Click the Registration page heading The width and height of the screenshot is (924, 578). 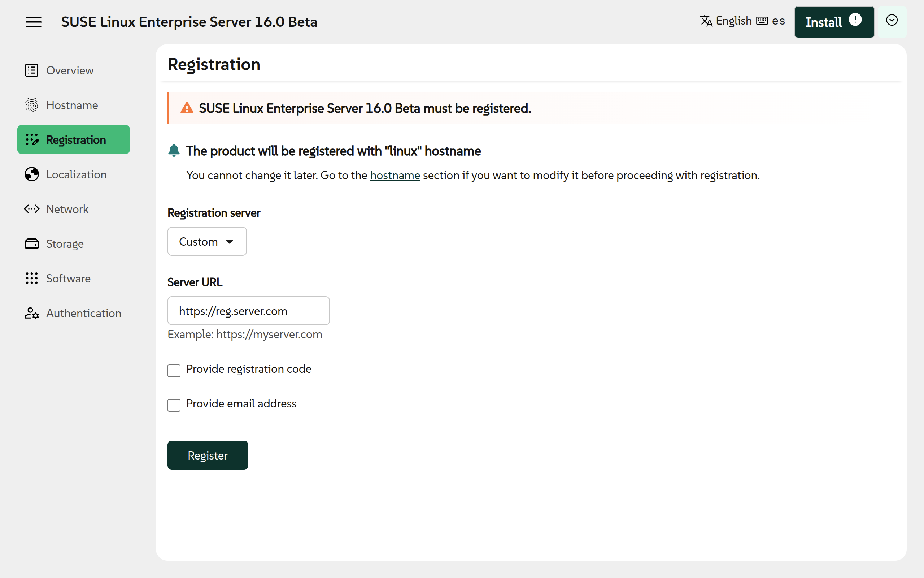tap(214, 64)
